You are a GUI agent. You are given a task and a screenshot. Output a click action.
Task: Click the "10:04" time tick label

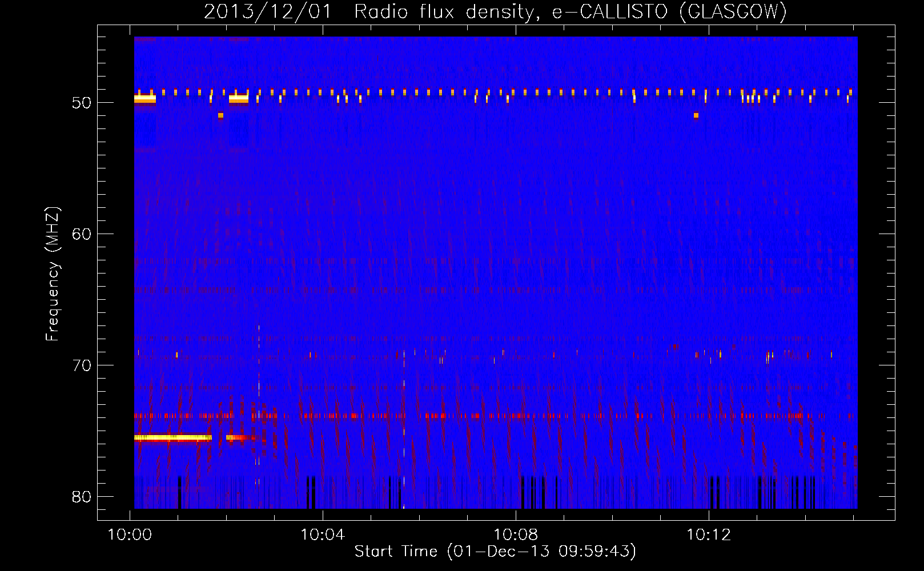coord(323,535)
